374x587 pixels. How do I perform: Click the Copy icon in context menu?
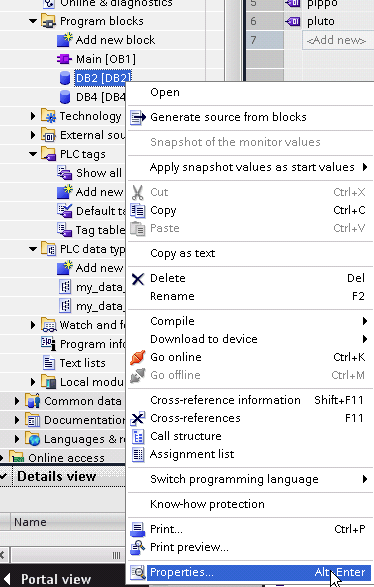tap(137, 210)
